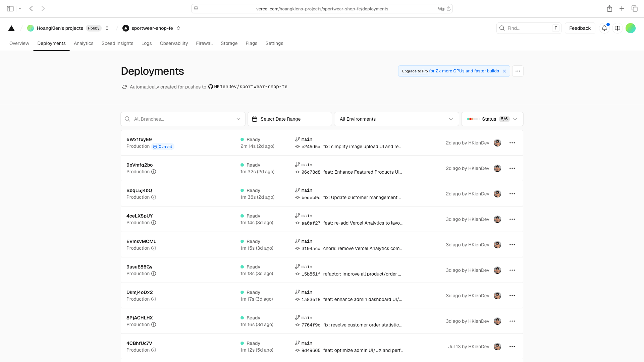The image size is (644, 362).
Task: Go forward in browser history
Action: (x=43, y=9)
